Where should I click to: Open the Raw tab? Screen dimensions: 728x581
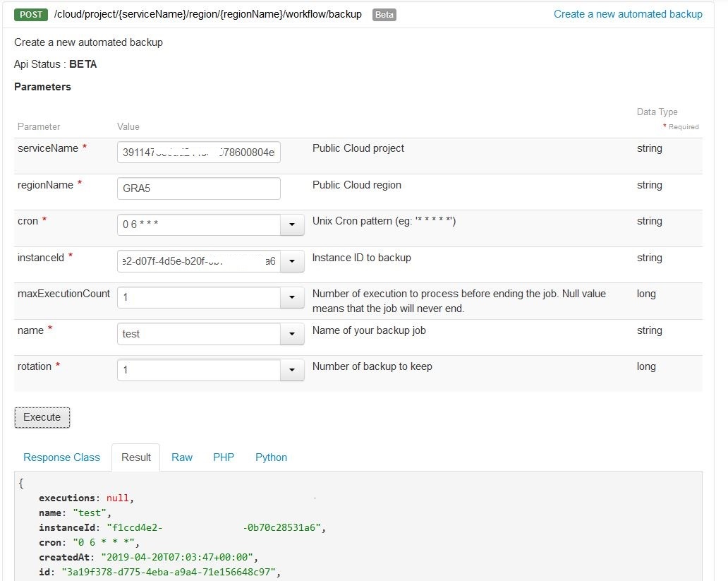pyautogui.click(x=182, y=457)
